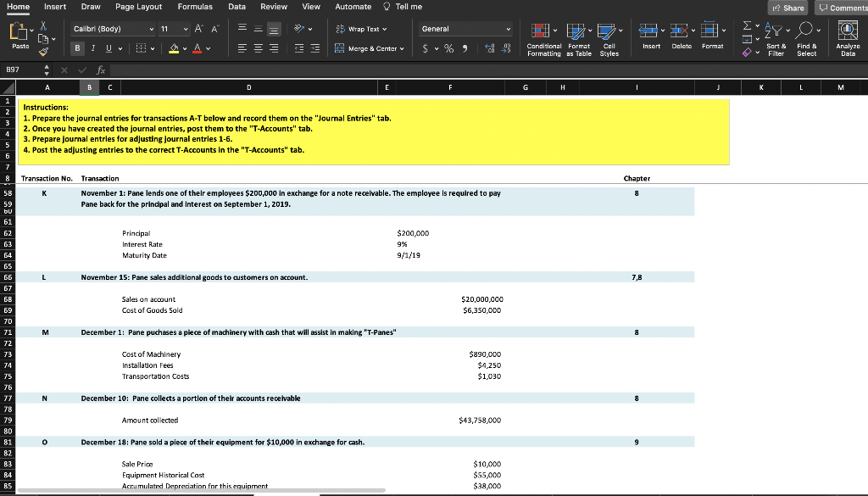Open the Comments pane button
This screenshot has width=868, height=496.
841,8
